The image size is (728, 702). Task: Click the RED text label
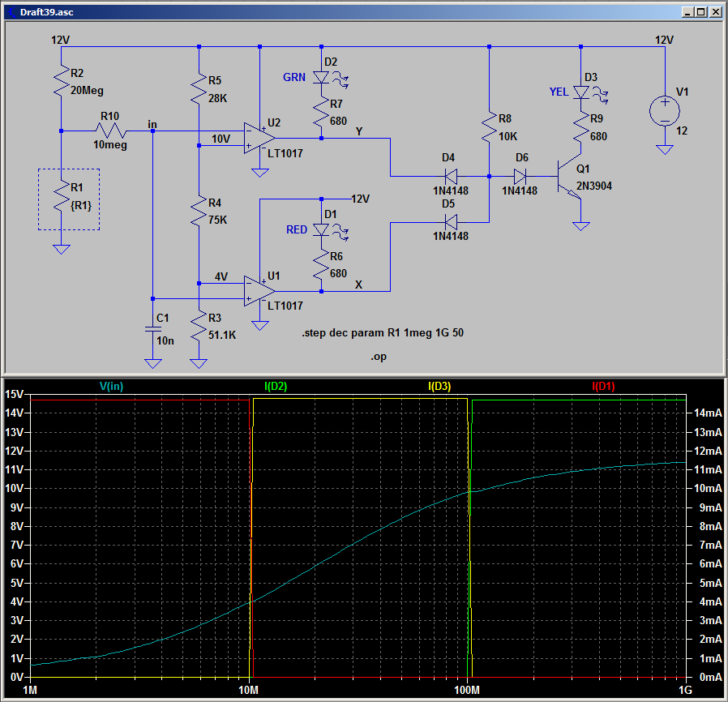(x=297, y=230)
